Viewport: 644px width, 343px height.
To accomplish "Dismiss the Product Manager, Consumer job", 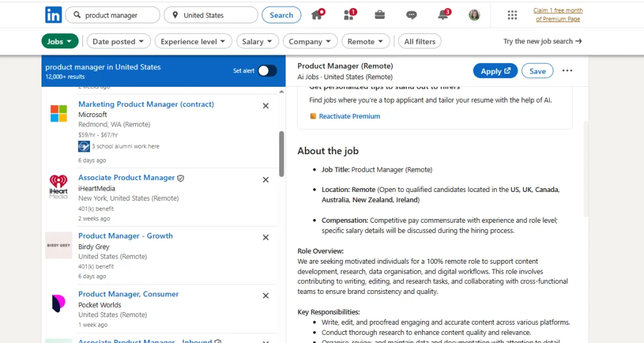I will click(x=266, y=296).
